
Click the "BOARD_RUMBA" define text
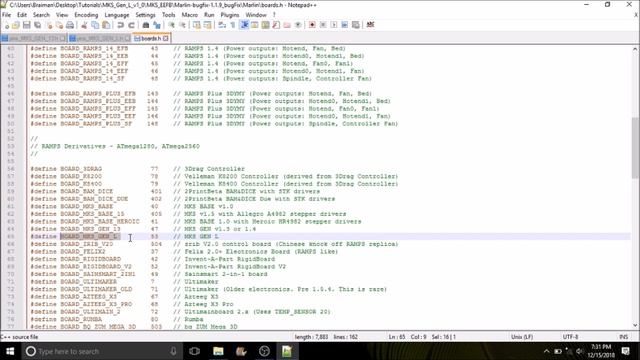point(81,319)
